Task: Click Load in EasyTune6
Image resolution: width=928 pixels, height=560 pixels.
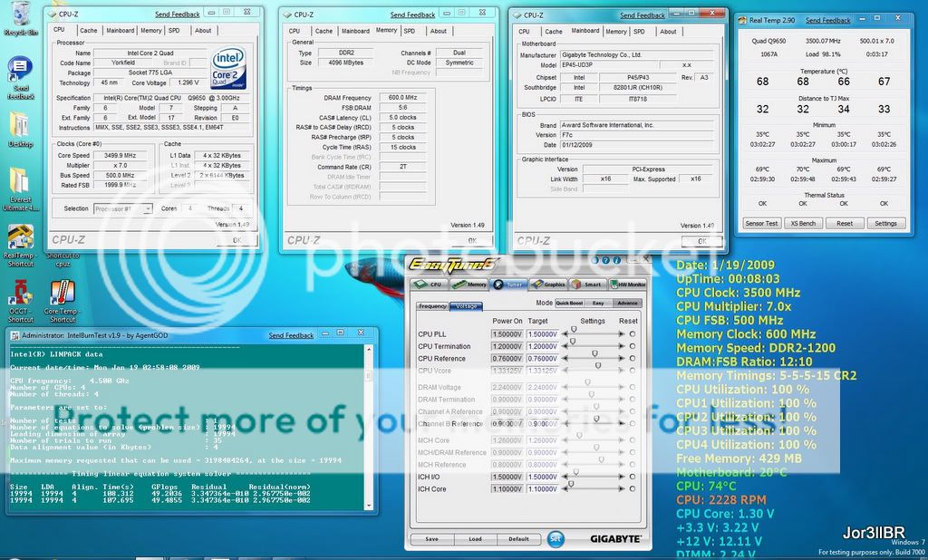Action: pyautogui.click(x=475, y=538)
